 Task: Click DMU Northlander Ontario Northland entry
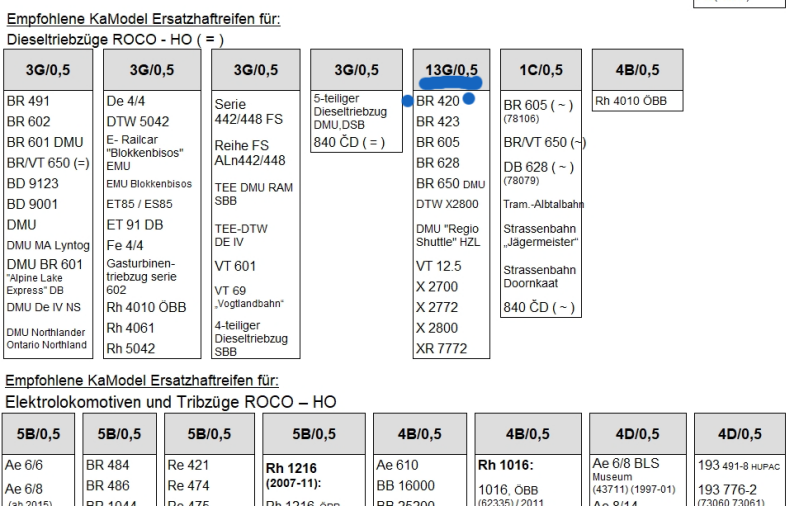coord(46,338)
